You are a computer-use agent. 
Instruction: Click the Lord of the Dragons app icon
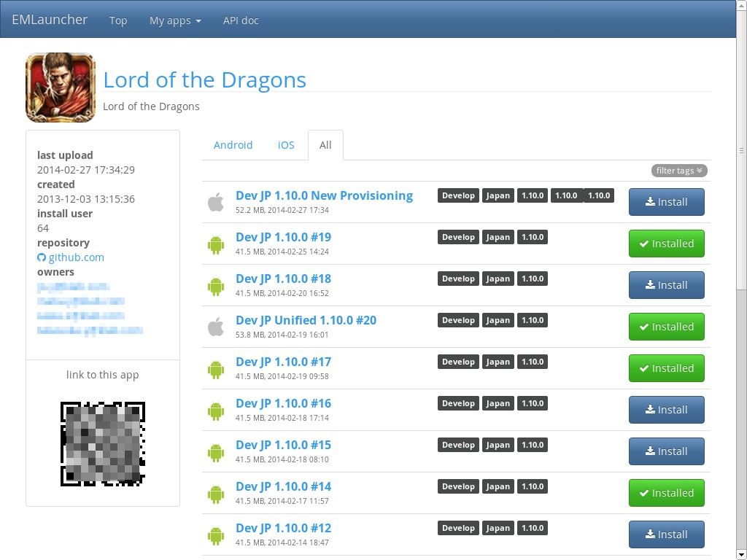(61, 87)
